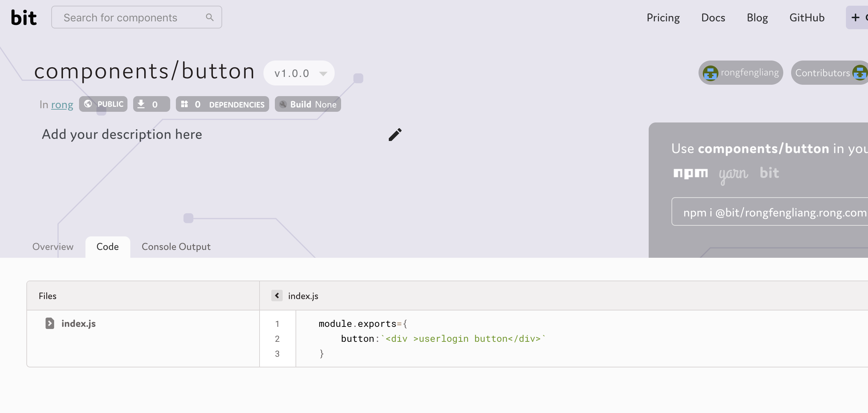Switch to the Overview tab
Screen dimensions: 868x413
click(53, 246)
